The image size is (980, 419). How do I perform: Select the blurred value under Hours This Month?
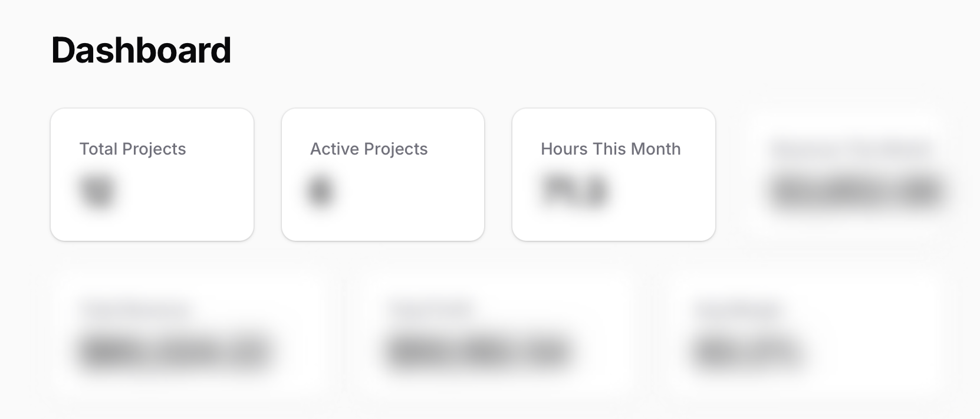pyautogui.click(x=574, y=191)
